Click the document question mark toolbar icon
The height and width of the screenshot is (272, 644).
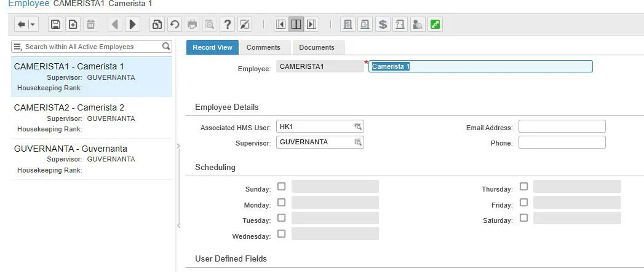pyautogui.click(x=400, y=25)
